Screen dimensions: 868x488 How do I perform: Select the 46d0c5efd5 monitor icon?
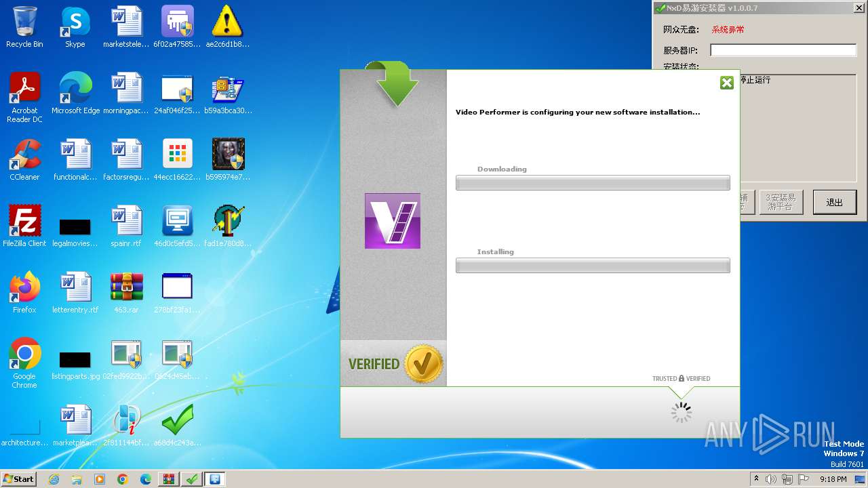pyautogui.click(x=177, y=226)
